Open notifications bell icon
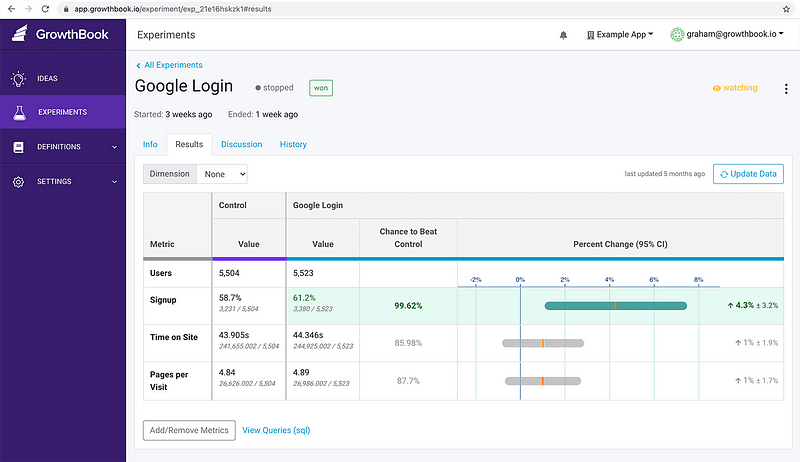 coord(563,35)
